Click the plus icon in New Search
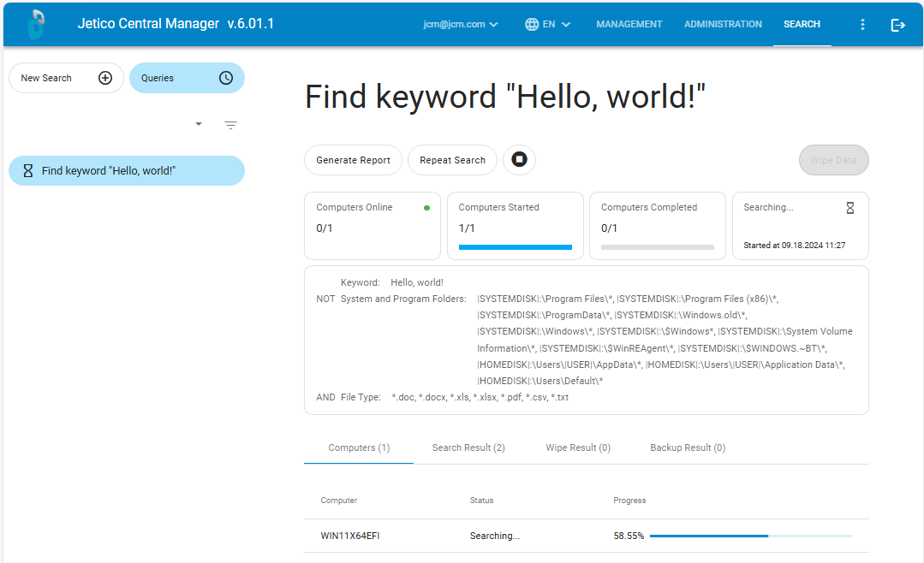The image size is (924, 563). point(105,78)
